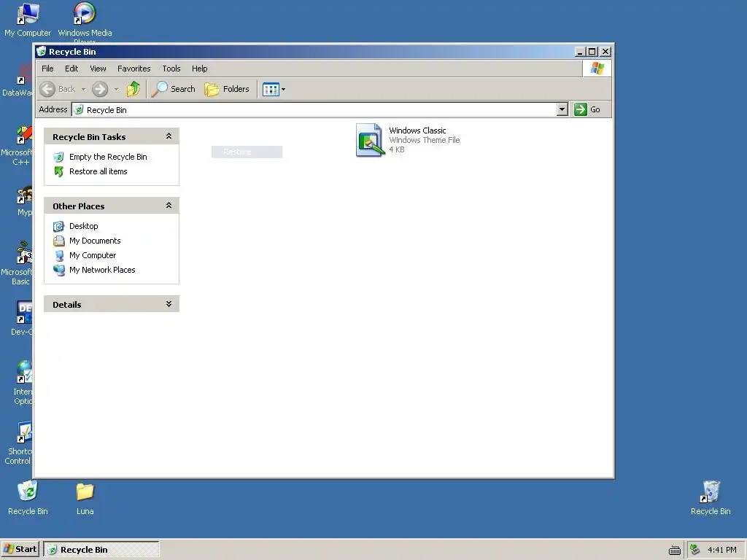This screenshot has height=560, width=747.
Task: Expand the Address bar dropdown
Action: point(562,109)
